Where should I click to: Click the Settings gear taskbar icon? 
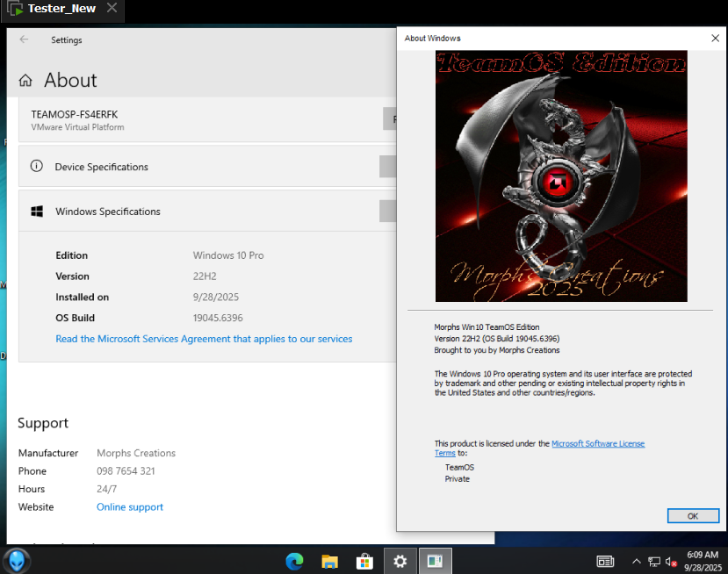click(400, 561)
